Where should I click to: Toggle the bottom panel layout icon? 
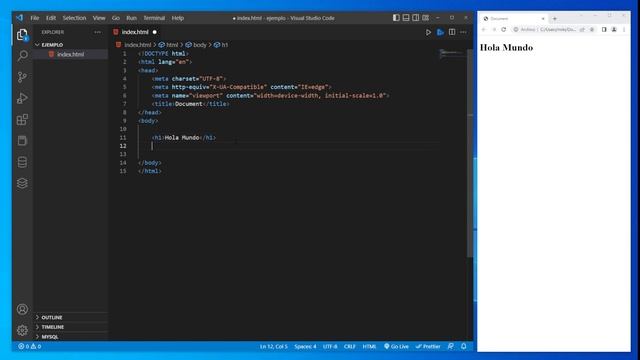406,18
